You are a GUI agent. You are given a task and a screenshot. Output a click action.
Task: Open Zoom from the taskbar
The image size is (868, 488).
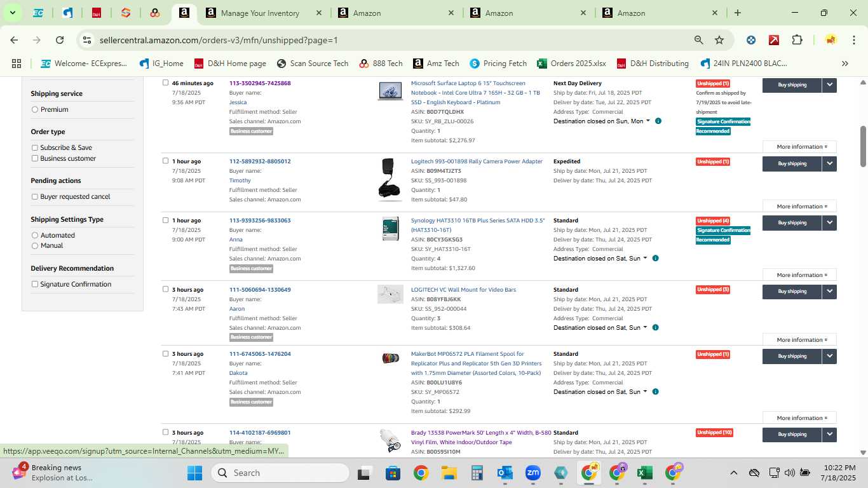[x=532, y=473]
